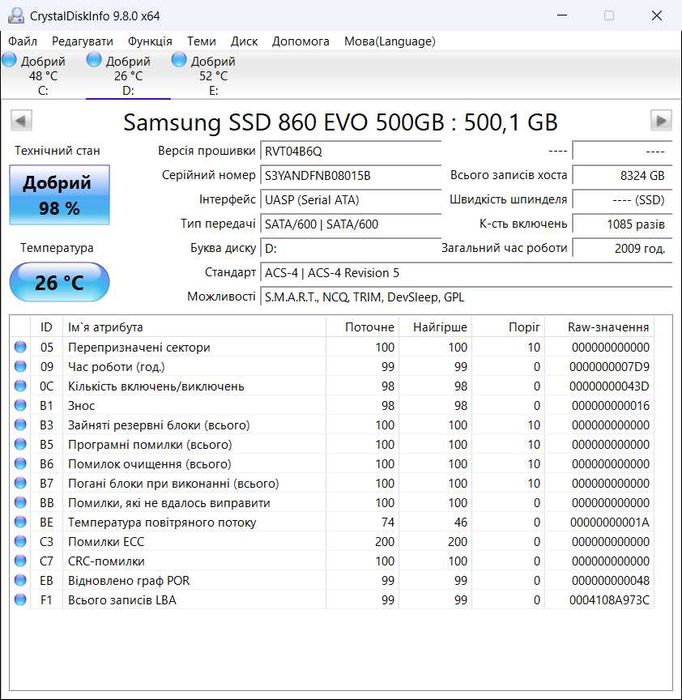
Task: Click blue status dot for attribute F1
Action: click(20, 600)
